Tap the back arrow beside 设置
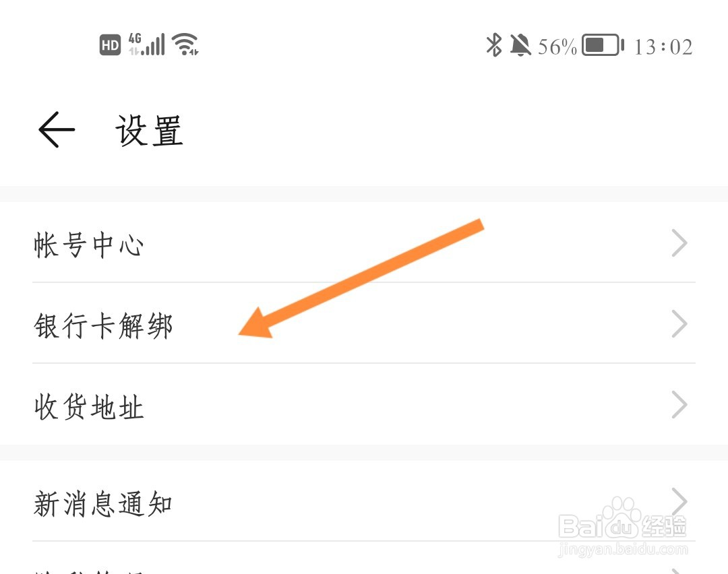 coord(56,129)
